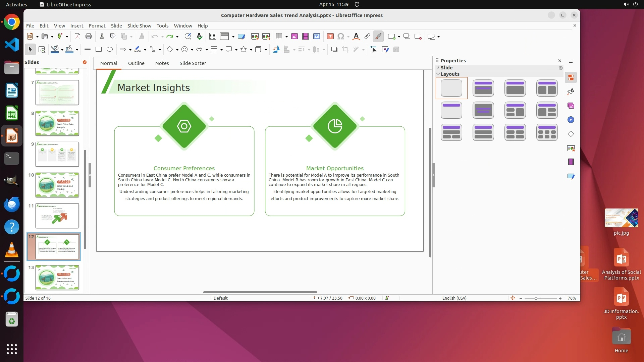The image size is (644, 362).
Task: Click the Insert Hyperlink icon
Action: coord(367,37)
